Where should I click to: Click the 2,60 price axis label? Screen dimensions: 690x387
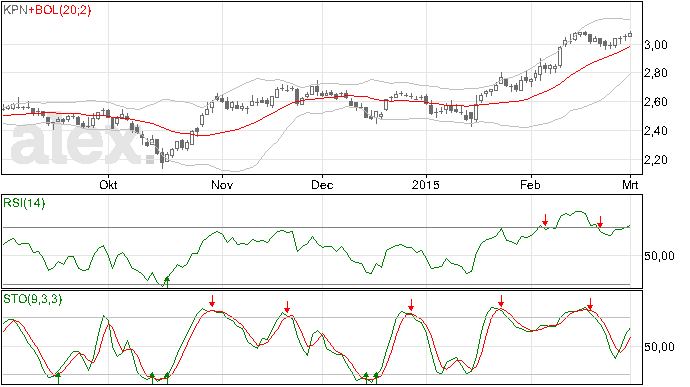(656, 102)
